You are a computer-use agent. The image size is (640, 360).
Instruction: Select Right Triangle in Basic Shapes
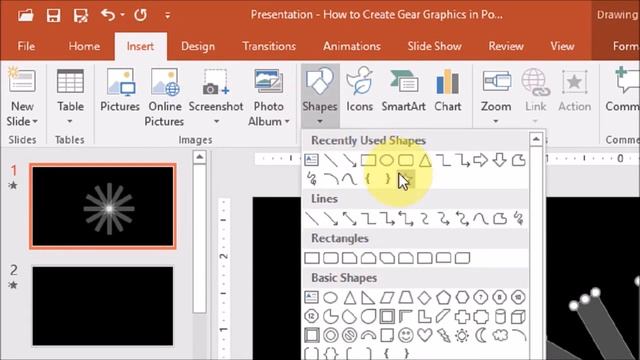click(x=368, y=298)
